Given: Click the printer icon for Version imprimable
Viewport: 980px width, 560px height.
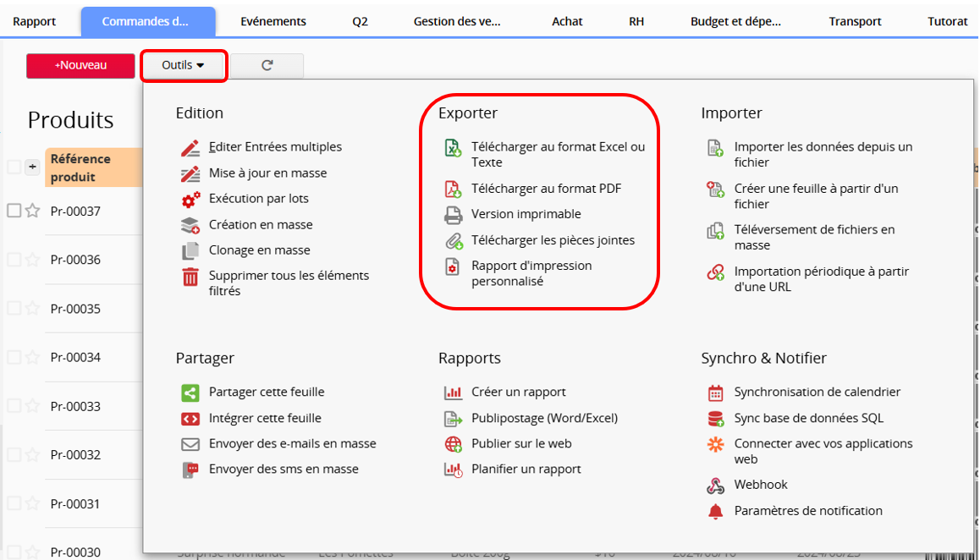Looking at the screenshot, I should coord(453,215).
